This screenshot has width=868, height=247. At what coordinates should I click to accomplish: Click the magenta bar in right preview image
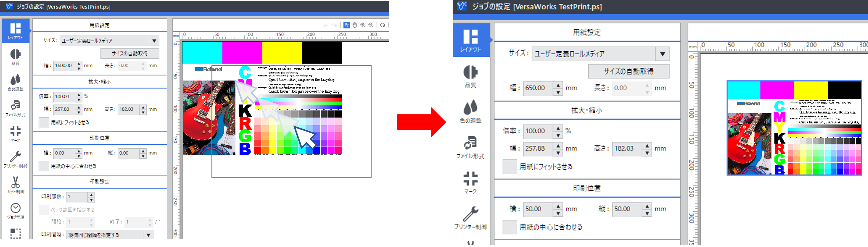777,90
